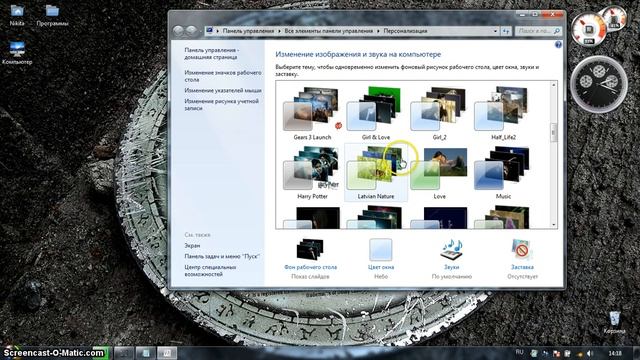640x360 pixels.
Task: Open the Программы folder desktop icon
Action: [x=52, y=16]
